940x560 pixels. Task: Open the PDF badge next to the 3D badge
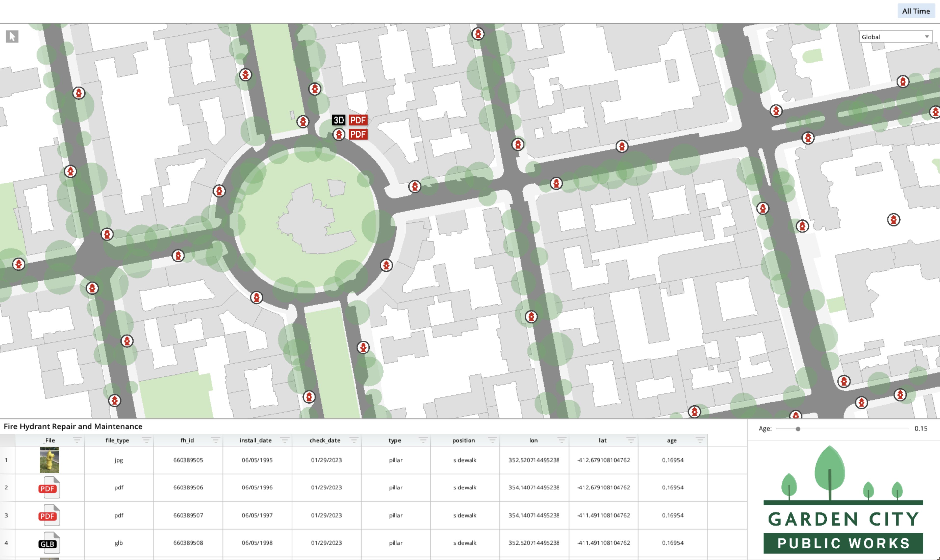[x=358, y=120]
